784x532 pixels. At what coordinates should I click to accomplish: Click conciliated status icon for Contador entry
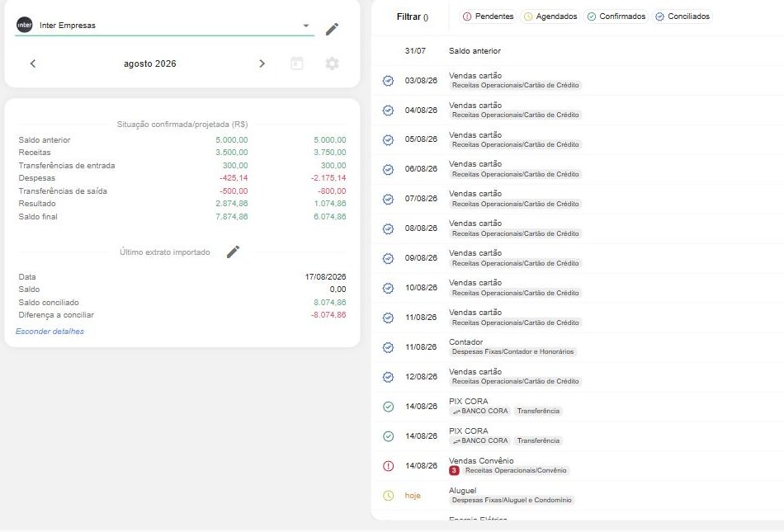point(388,347)
